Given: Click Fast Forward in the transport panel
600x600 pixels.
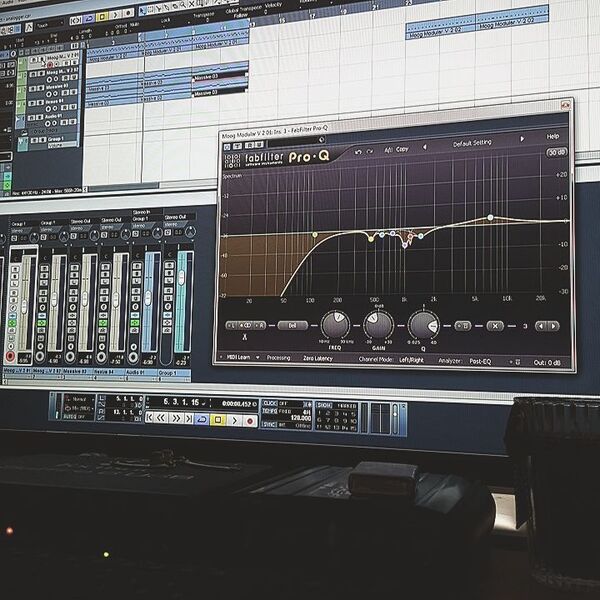Looking at the screenshot, I should pos(176,418).
